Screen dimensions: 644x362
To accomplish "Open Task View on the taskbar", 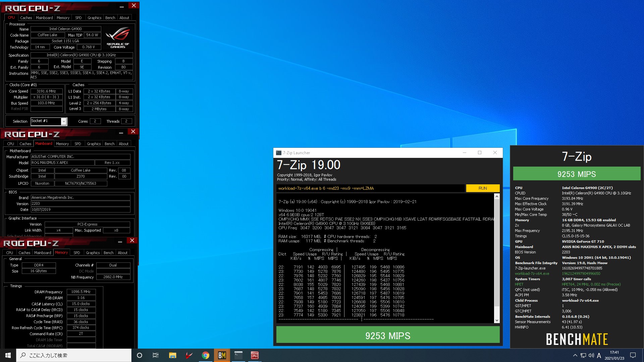I will pyautogui.click(x=156, y=355).
